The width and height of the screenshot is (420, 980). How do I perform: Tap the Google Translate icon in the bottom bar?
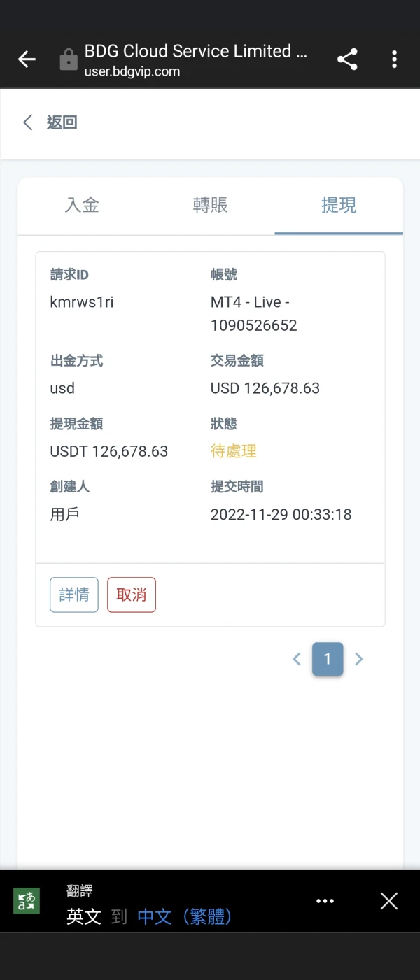pos(26,901)
